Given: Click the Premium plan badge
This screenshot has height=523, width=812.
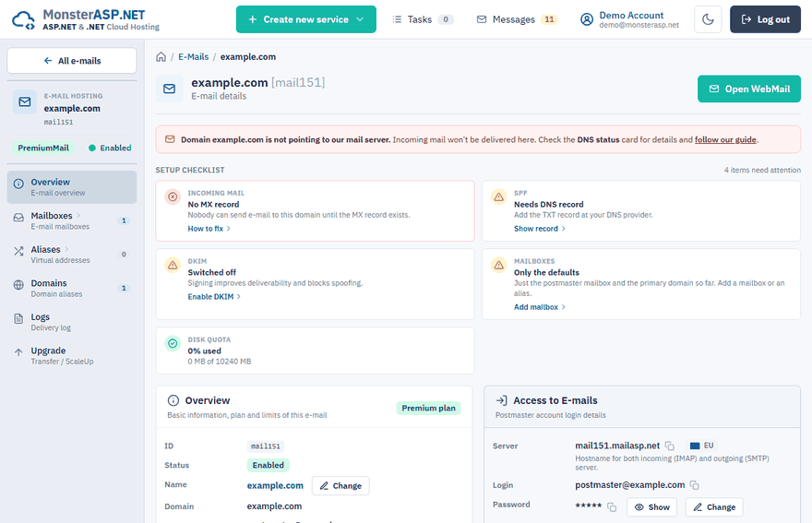Looking at the screenshot, I should 428,408.
